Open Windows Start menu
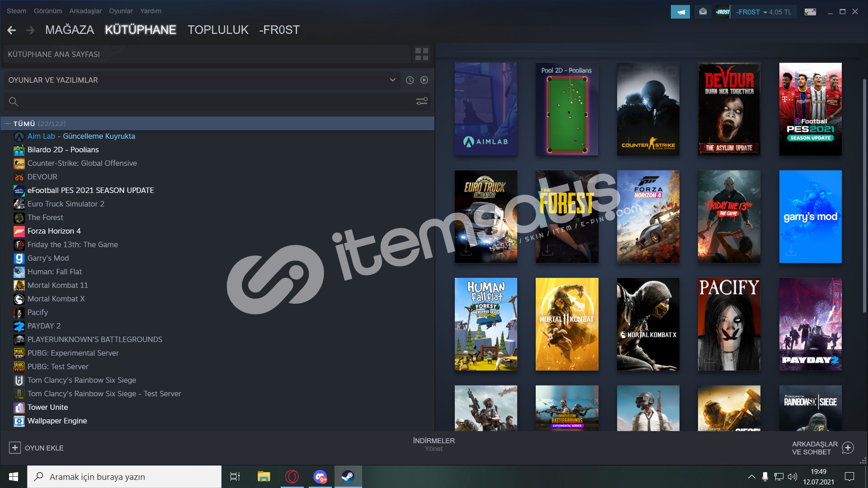This screenshot has height=488, width=868. [x=14, y=477]
